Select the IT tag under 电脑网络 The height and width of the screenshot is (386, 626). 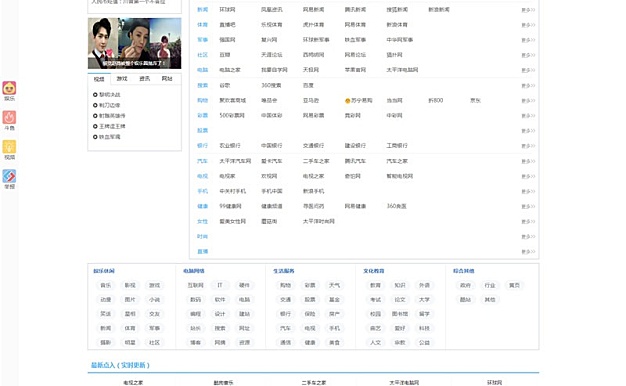220,285
